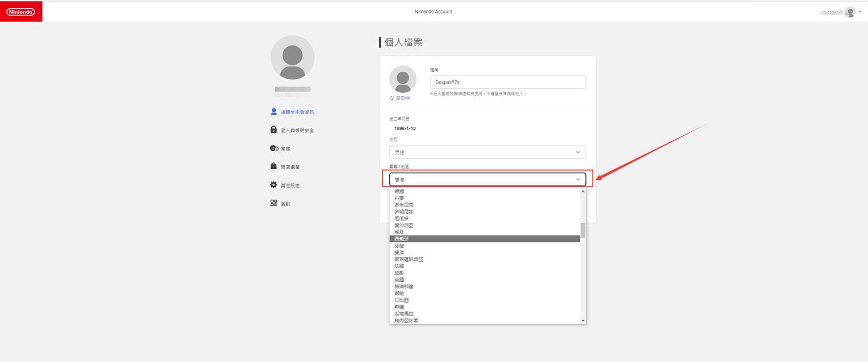Click the country list scrollbar down arrow
This screenshot has height=362, width=868.
tap(583, 321)
